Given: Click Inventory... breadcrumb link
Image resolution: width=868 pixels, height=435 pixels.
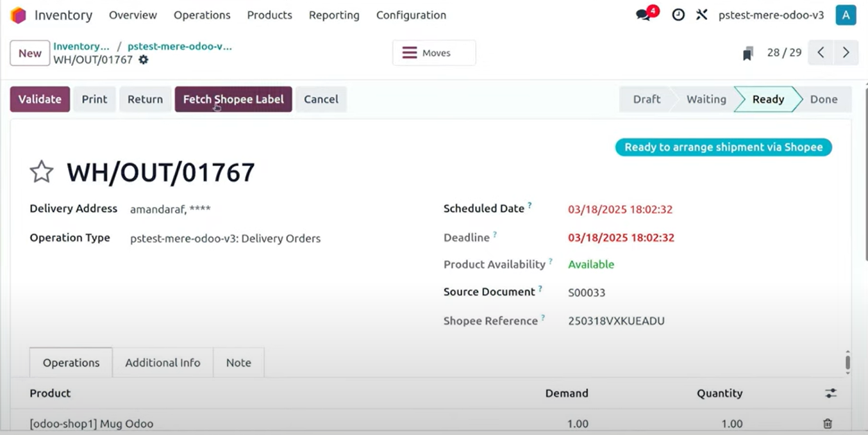Looking at the screenshot, I should pyautogui.click(x=81, y=46).
